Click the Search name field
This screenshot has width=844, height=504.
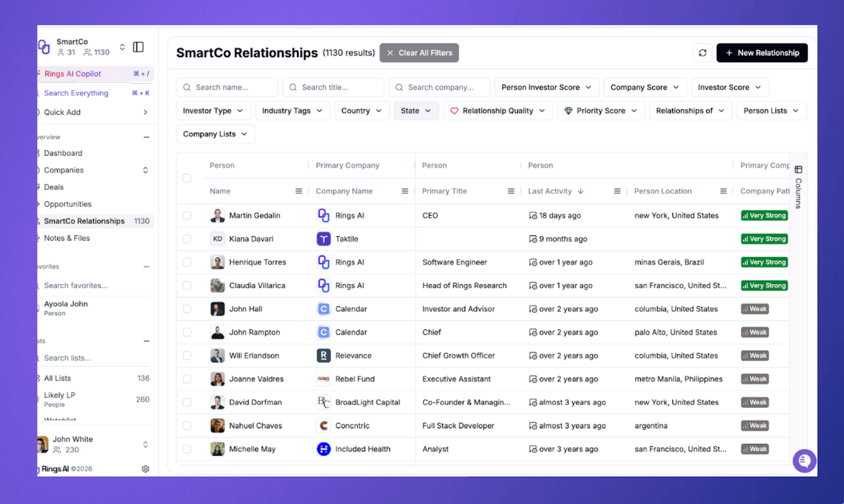coord(227,88)
